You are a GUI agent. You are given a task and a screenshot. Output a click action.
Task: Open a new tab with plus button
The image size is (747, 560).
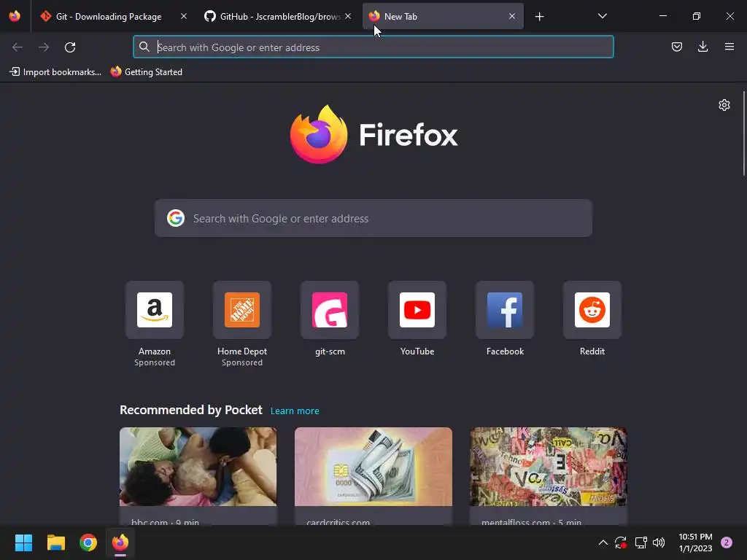[539, 17]
